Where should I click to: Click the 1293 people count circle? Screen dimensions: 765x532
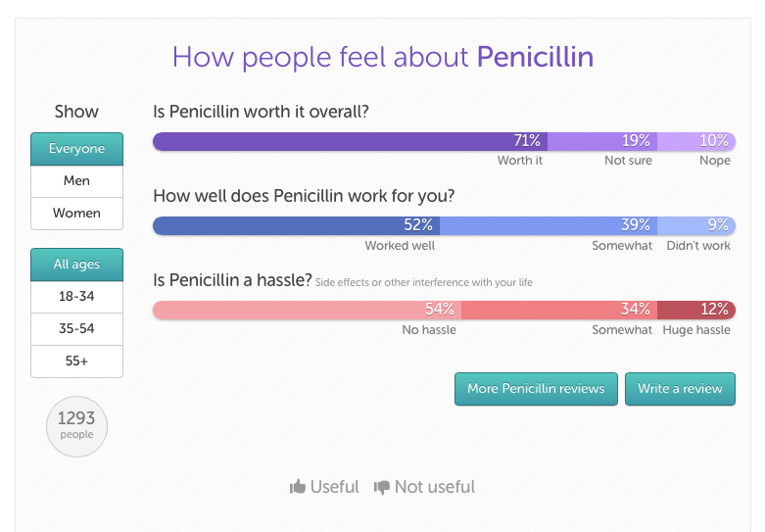pos(76,426)
